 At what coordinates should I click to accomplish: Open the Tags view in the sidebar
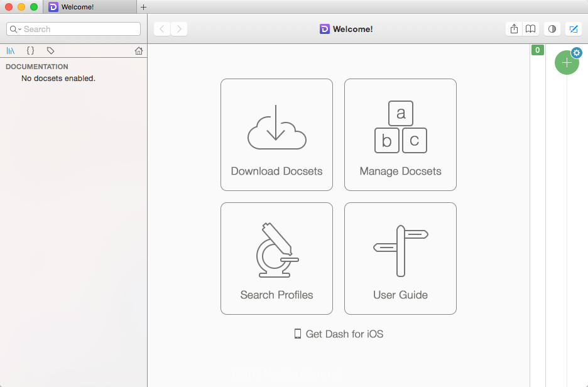(x=50, y=51)
